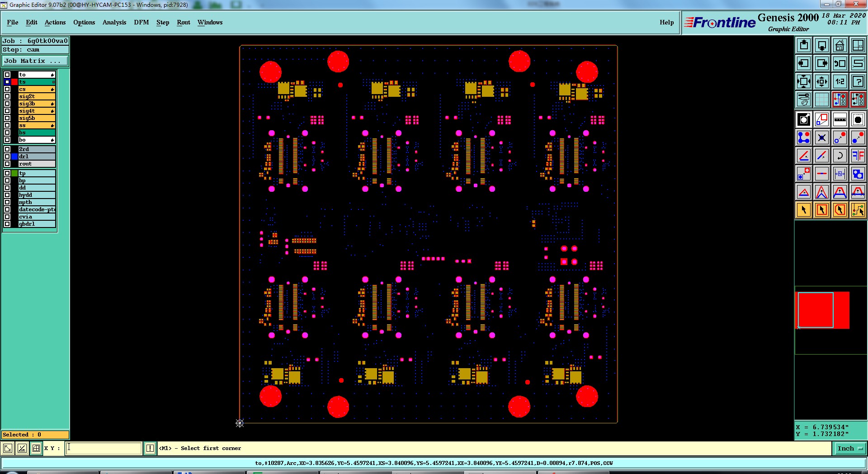The width and height of the screenshot is (868, 474).
Task: Click the XY grid window icon
Action: pyautogui.click(x=858, y=45)
